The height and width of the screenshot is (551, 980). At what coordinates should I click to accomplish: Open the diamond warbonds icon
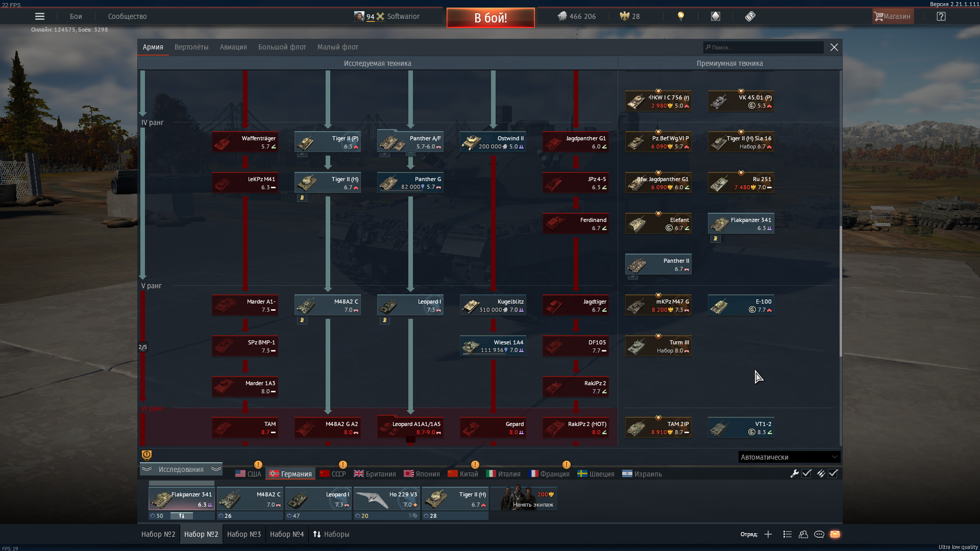click(715, 16)
